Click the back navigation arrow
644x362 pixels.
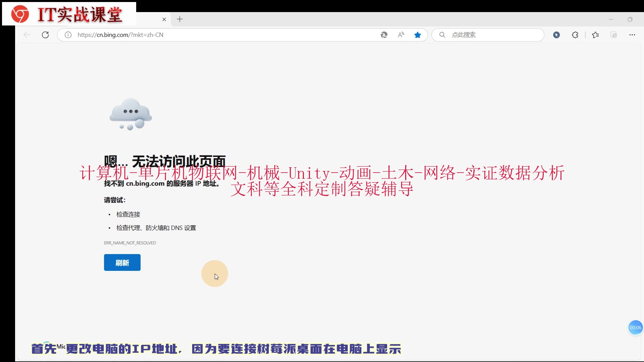pos(27,35)
